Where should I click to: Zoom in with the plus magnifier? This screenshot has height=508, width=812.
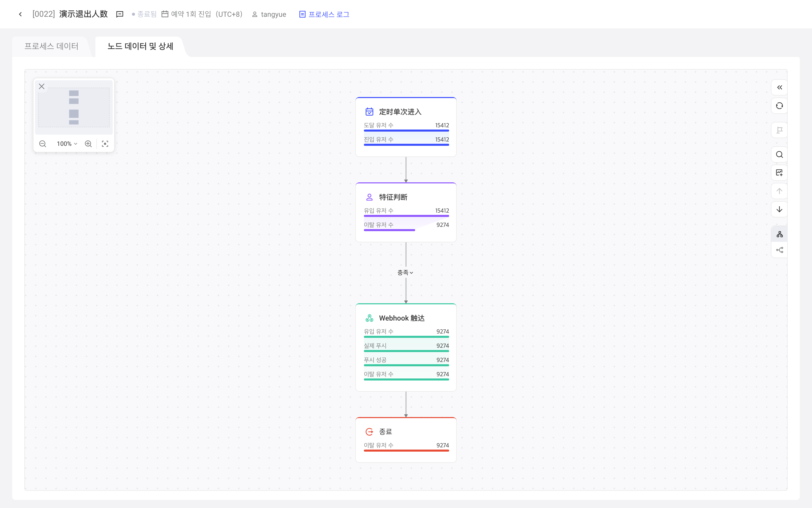pos(88,144)
